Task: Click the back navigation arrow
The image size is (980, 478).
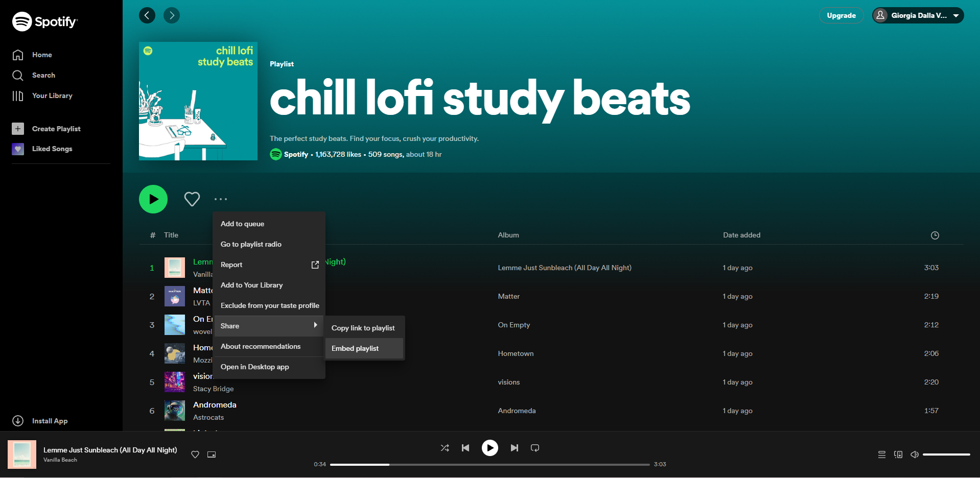Action: tap(147, 15)
